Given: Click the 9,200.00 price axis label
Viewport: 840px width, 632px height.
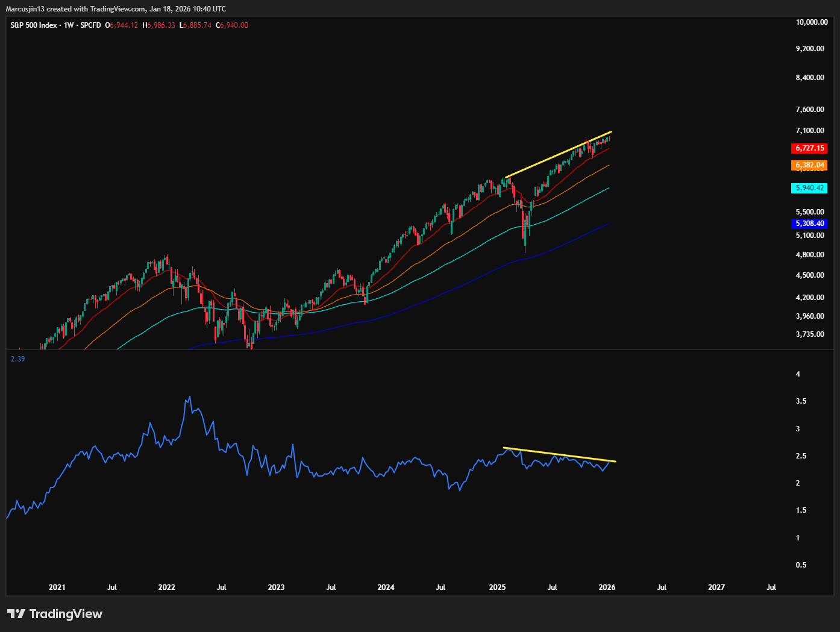Looking at the screenshot, I should click(810, 49).
